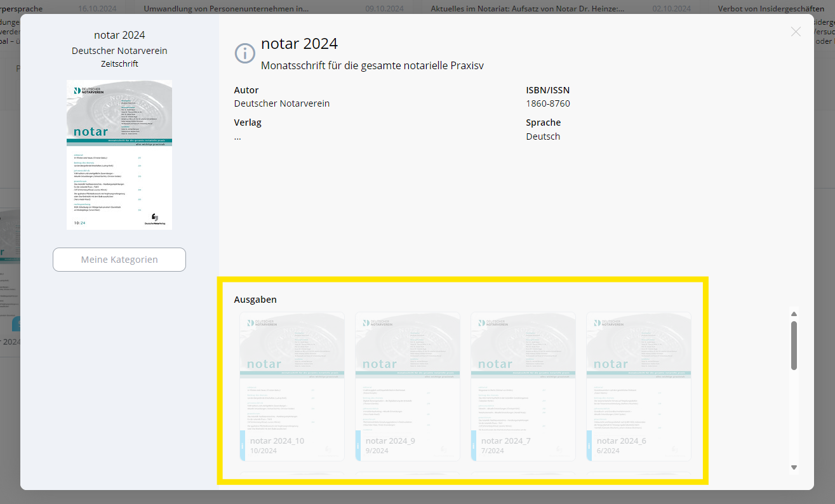Select the notar 2024_6 issue cover

coord(639,386)
